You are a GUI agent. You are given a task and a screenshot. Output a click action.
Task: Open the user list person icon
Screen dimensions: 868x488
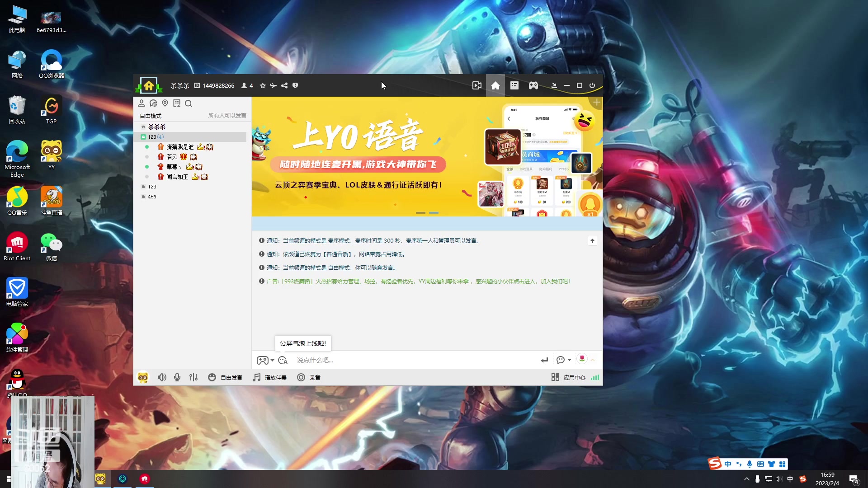point(142,103)
